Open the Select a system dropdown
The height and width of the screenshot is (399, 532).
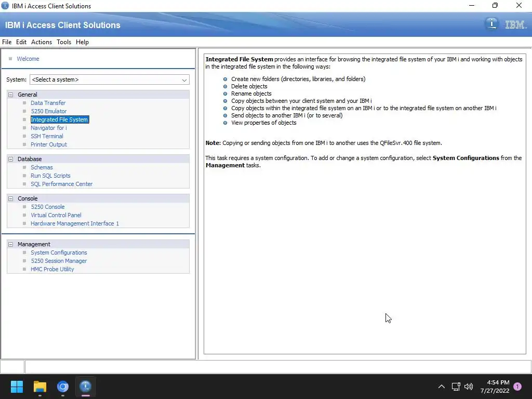[x=109, y=79]
